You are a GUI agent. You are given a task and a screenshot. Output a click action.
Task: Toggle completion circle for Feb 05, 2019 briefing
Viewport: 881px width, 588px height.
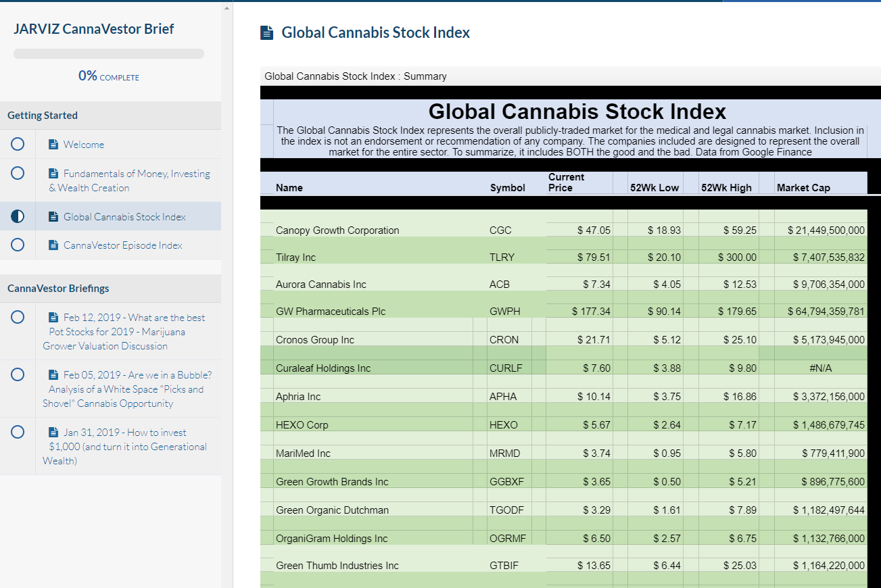(x=18, y=374)
